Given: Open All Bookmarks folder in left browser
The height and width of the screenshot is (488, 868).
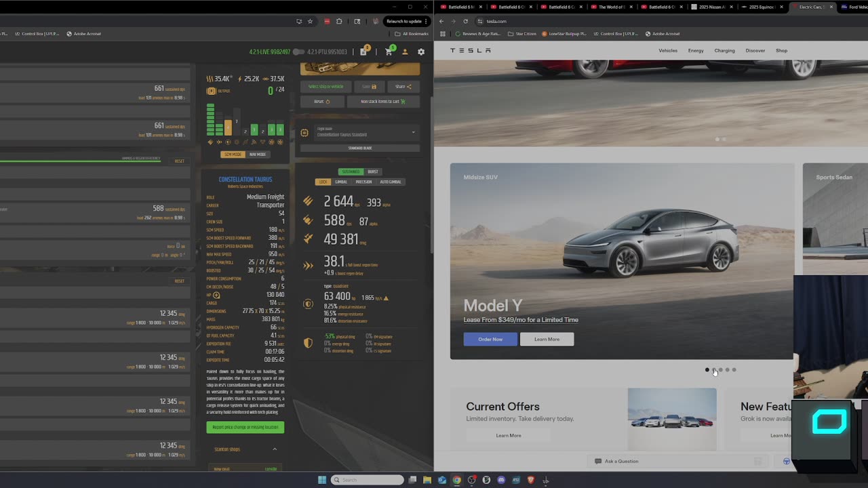Looking at the screenshot, I should pyautogui.click(x=412, y=34).
